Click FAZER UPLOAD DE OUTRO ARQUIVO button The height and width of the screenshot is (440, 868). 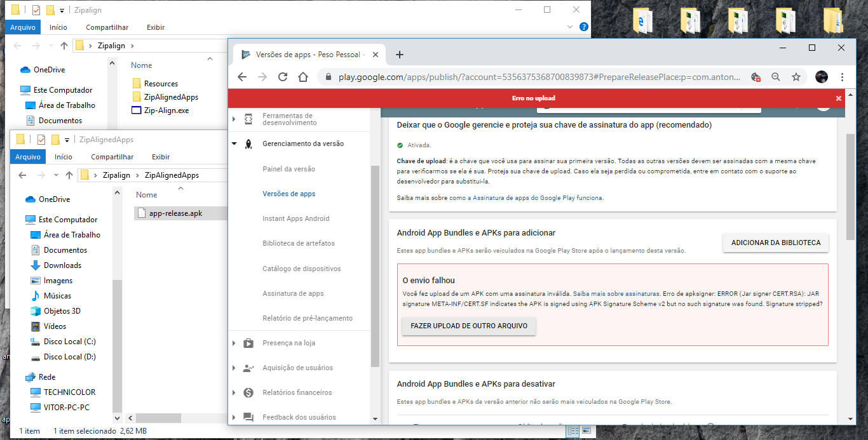tap(469, 326)
